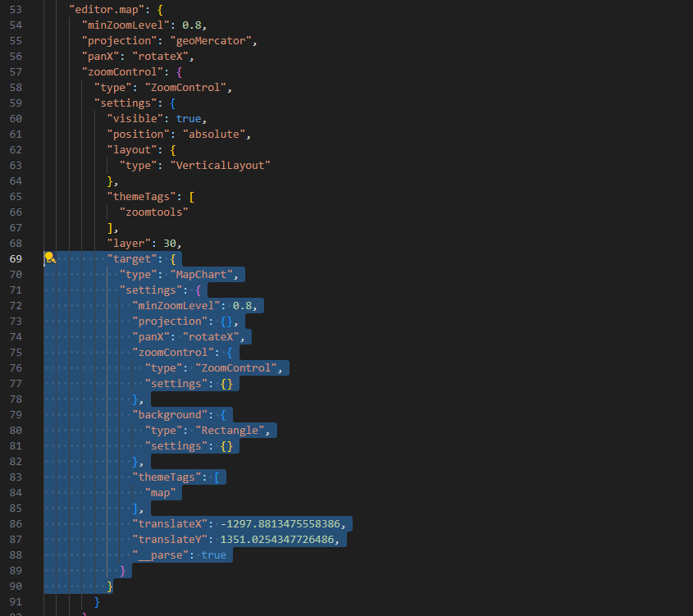Click the "map" theme tag on line 84

tap(161, 492)
